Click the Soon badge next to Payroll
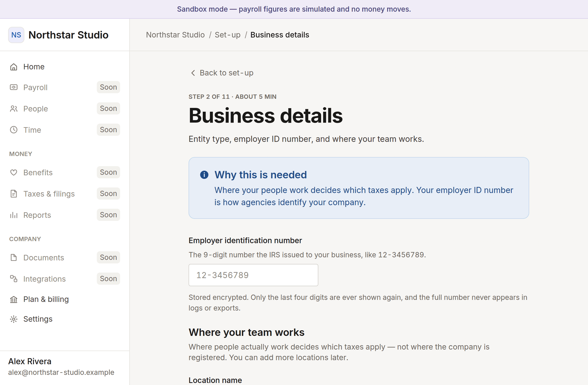This screenshot has width=588, height=385. [x=108, y=87]
